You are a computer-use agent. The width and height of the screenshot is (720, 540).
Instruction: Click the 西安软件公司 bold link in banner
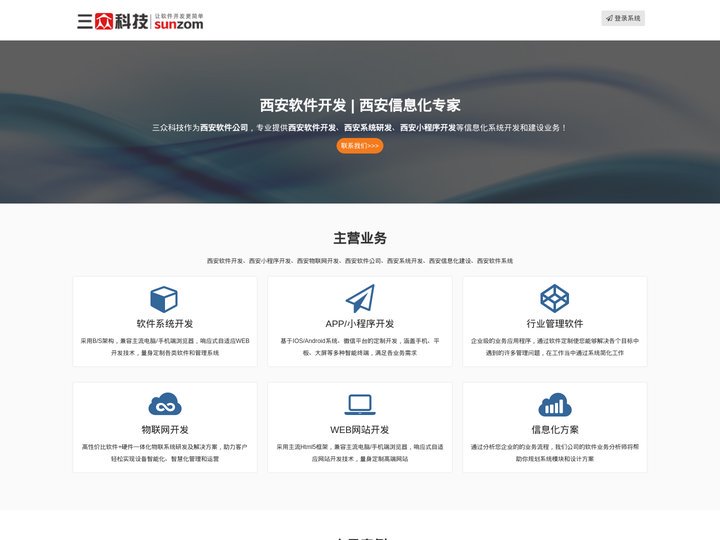click(224, 128)
